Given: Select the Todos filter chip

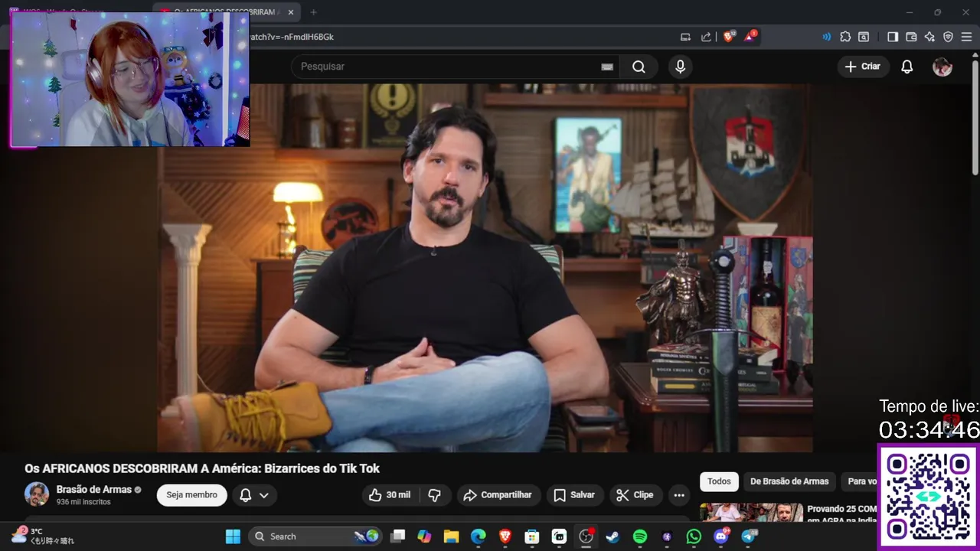Looking at the screenshot, I should click(719, 481).
